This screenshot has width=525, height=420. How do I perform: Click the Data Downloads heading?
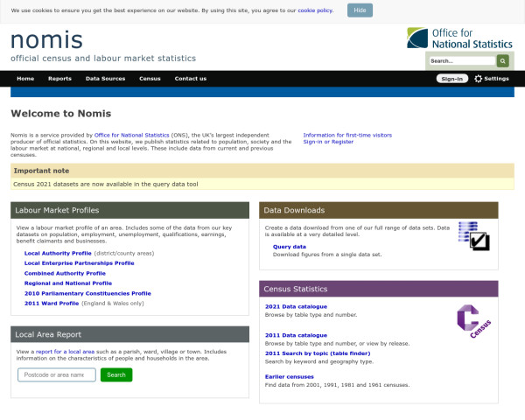(294, 210)
